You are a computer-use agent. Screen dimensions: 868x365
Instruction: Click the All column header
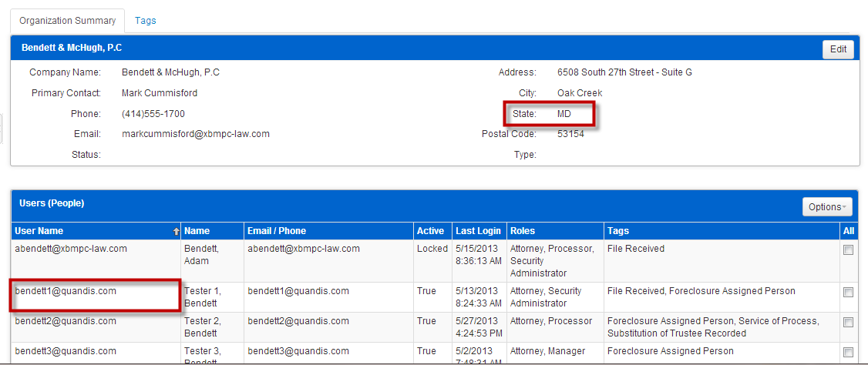[849, 230]
